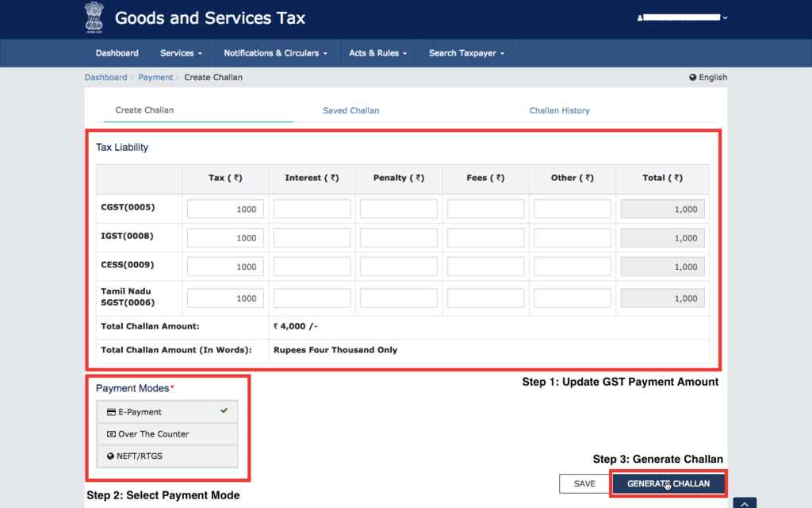The width and height of the screenshot is (812, 508).
Task: Click the SGST Penalty input field
Action: click(x=399, y=298)
